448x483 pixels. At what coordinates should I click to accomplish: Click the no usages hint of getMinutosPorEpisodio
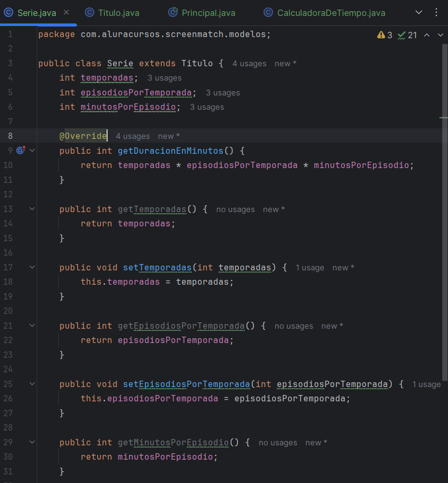pyautogui.click(x=278, y=443)
